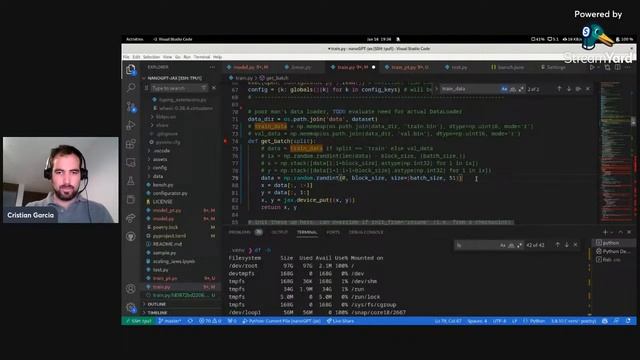
Task: Open the PORTS panel tab
Action: [x=333, y=232]
